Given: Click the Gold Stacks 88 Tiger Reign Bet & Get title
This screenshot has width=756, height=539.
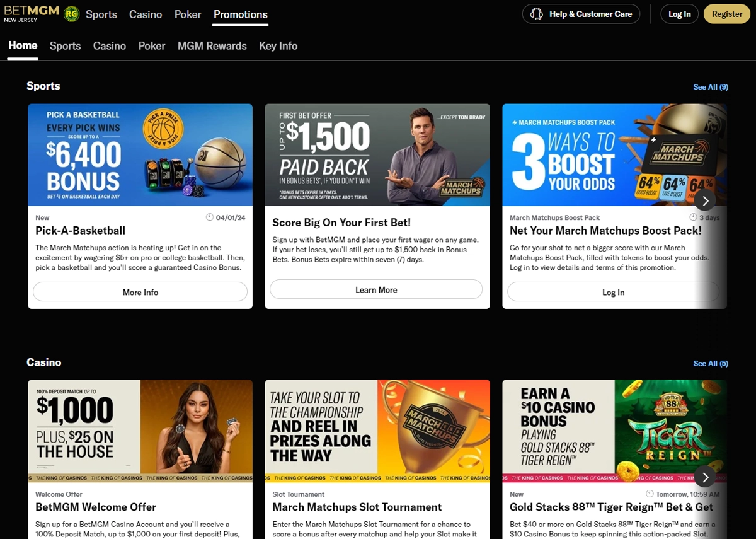Looking at the screenshot, I should click(611, 507).
